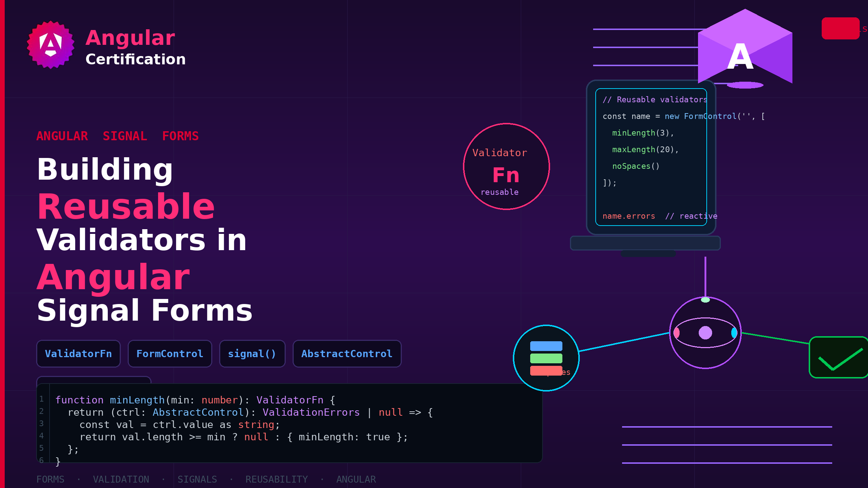Click the Angular title text in header
This screenshot has height=488, width=868.
[130, 38]
